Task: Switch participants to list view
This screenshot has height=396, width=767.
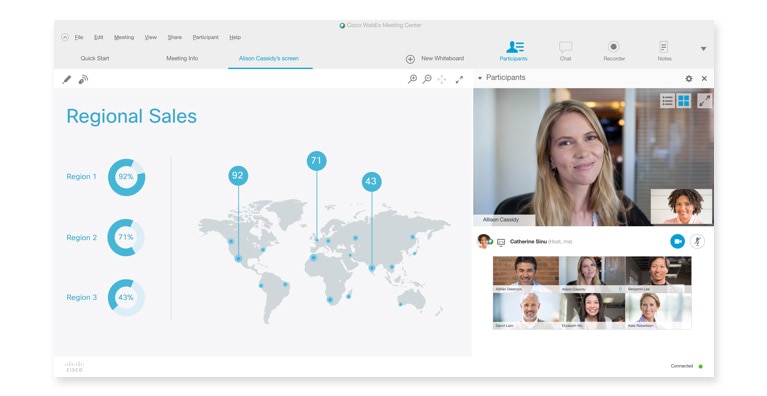Action: (667, 101)
